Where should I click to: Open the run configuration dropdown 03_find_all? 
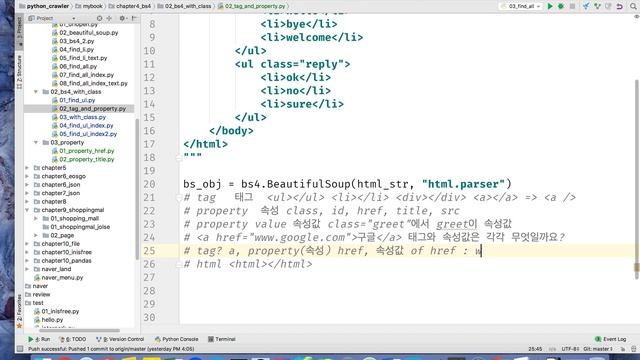[x=521, y=6]
